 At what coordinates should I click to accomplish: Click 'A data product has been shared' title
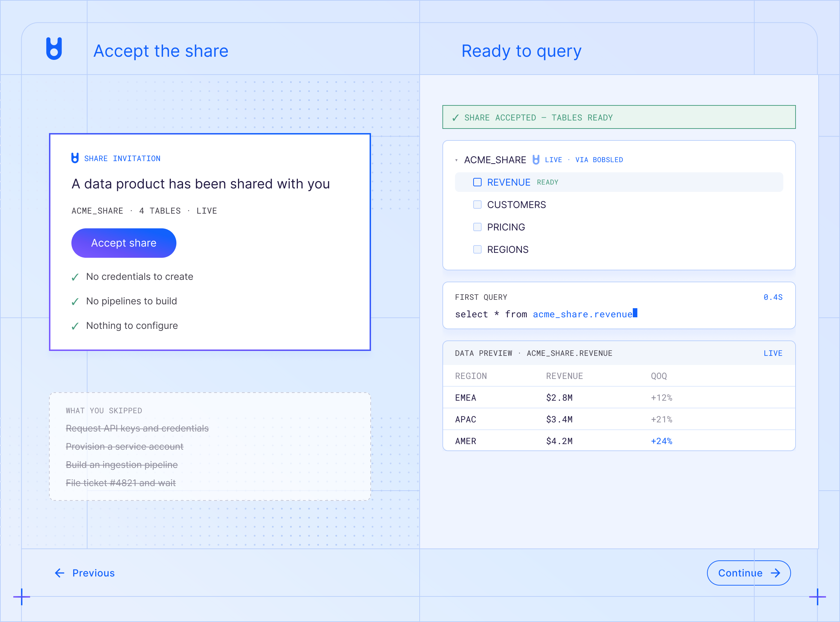pos(201,184)
